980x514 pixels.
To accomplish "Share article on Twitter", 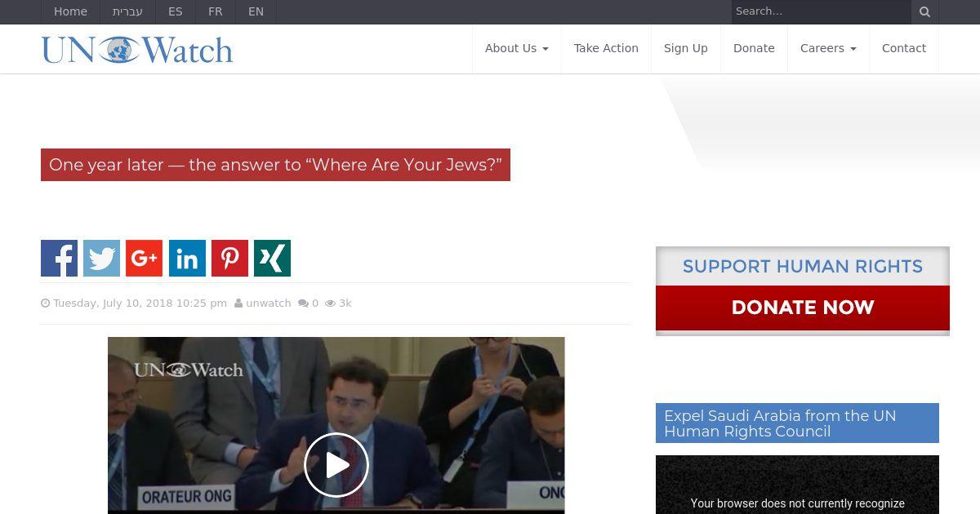I will 101,258.
